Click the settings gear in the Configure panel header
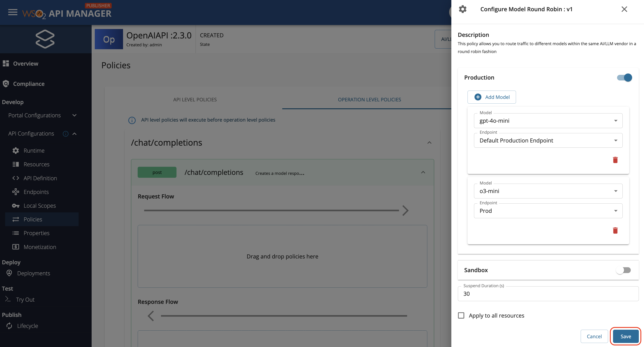The height and width of the screenshot is (347, 644). pos(463,9)
